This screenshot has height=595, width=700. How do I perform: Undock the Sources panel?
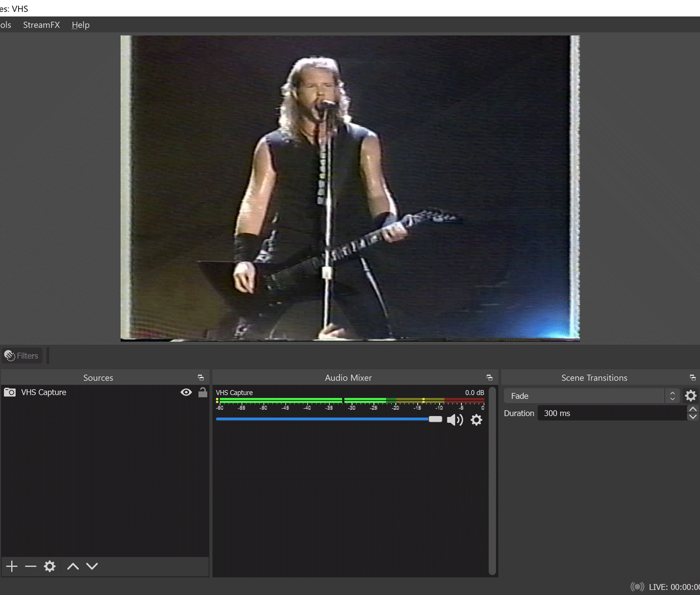pos(201,378)
